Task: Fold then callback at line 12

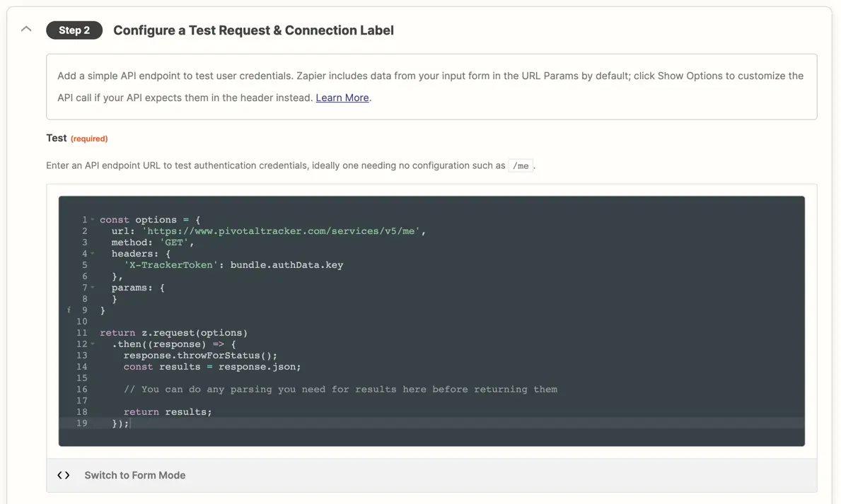Action: pyautogui.click(x=92, y=344)
